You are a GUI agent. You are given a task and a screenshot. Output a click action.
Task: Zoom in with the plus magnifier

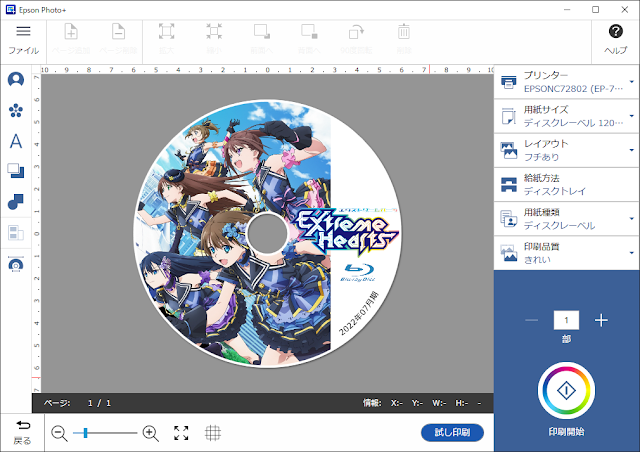[x=150, y=433]
